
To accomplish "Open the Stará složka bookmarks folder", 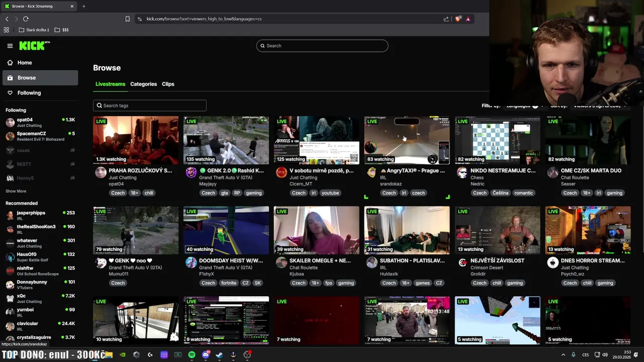I will point(34,30).
